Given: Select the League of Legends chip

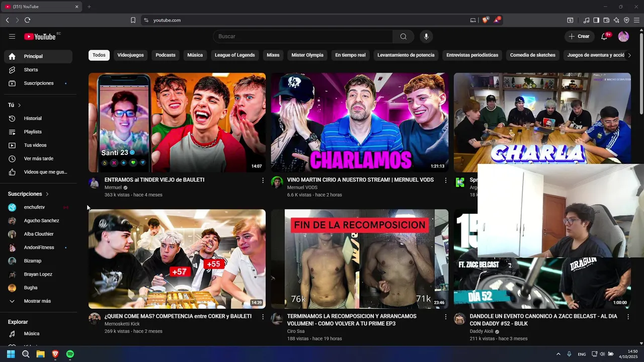Looking at the screenshot, I should click(234, 55).
